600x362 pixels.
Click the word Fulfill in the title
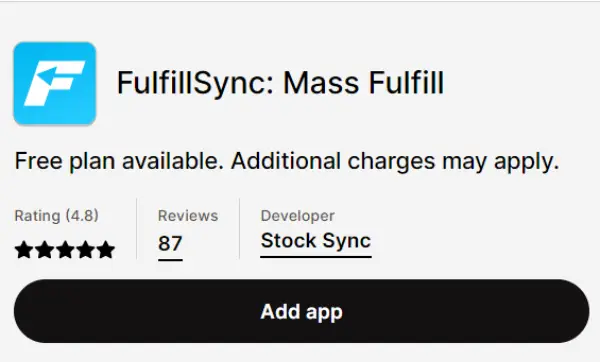[406, 83]
